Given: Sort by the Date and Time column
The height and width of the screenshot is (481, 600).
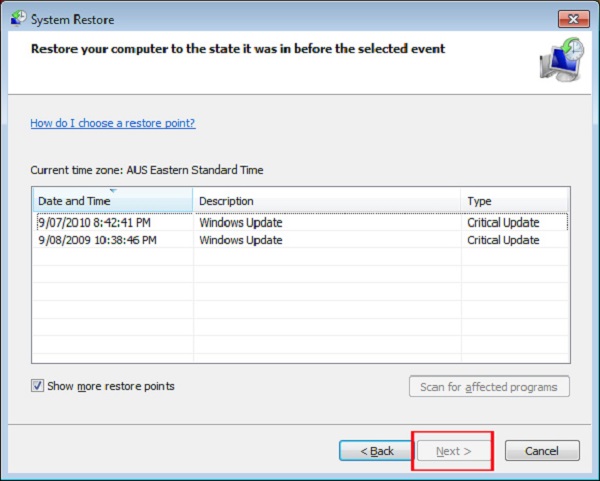Looking at the screenshot, I should [x=112, y=201].
